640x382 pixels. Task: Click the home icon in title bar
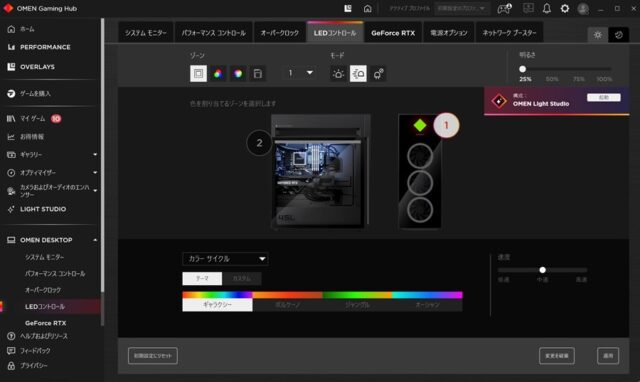click(367, 8)
